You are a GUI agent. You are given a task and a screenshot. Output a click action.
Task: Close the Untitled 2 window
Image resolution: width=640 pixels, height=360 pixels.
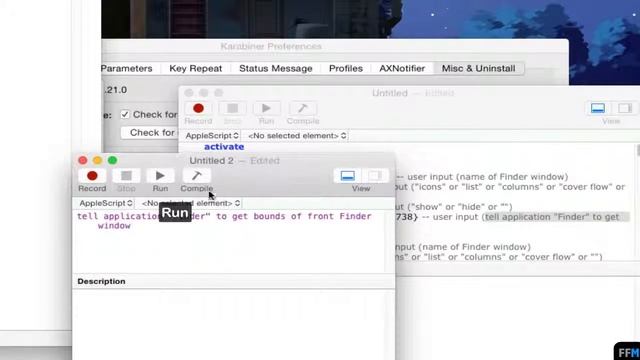pos(83,160)
